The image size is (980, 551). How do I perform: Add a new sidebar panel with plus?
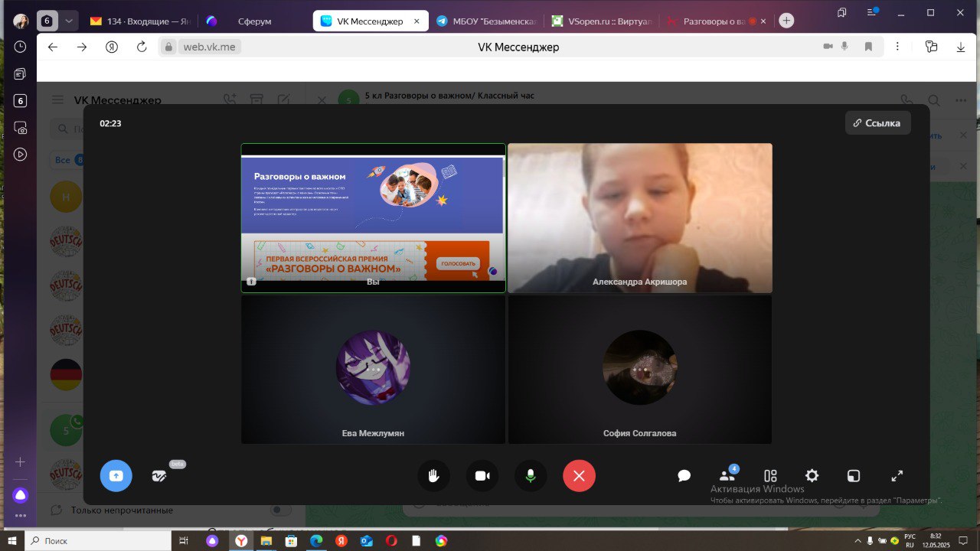(x=21, y=461)
